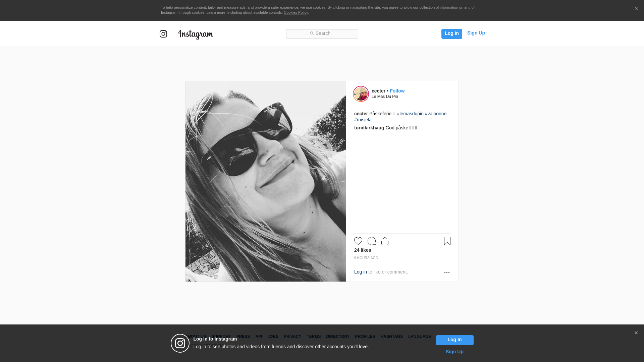
Task: Open the cecter username in post header
Action: click(x=378, y=91)
